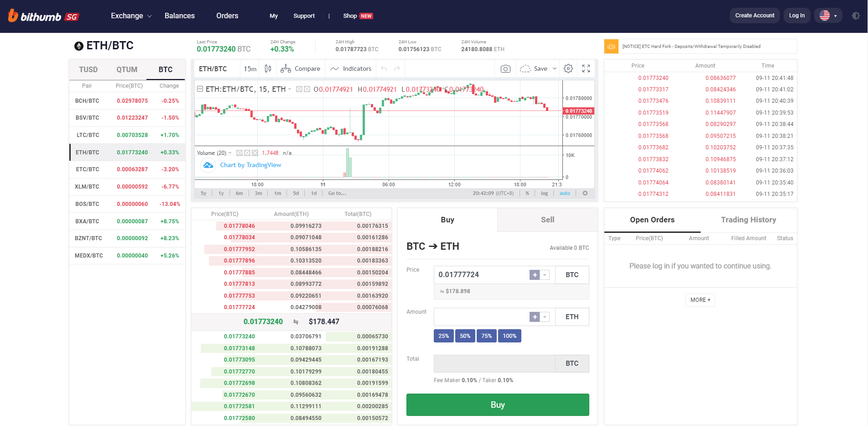Click the plus button beside price field
868x426 pixels.
535,275
